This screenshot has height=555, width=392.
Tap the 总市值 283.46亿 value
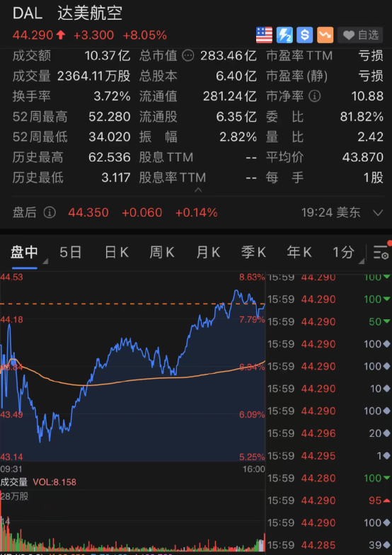click(229, 55)
